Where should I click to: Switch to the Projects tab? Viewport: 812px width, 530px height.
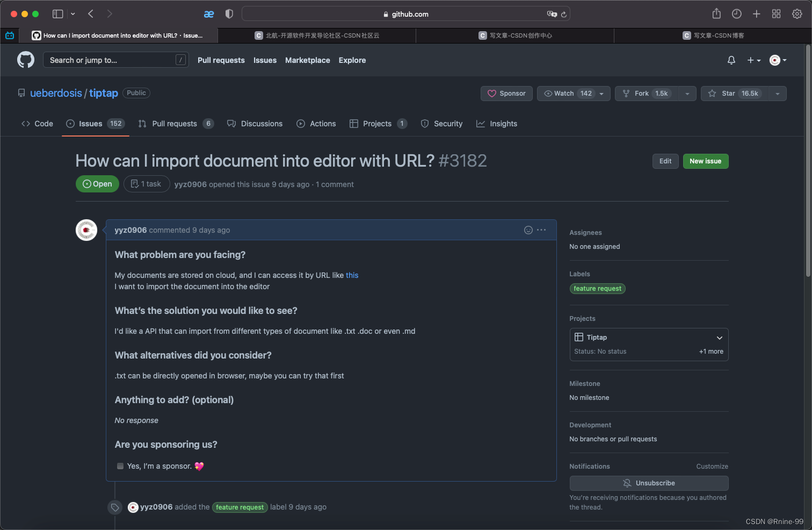(378, 124)
